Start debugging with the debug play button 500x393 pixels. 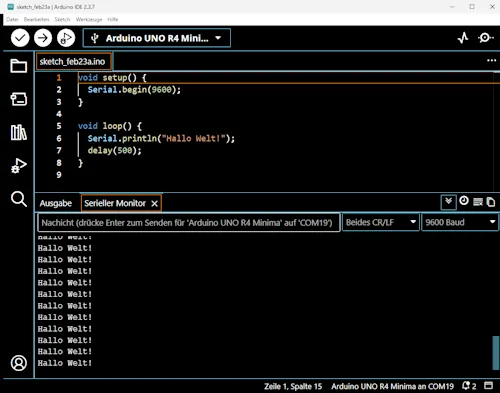click(x=66, y=38)
